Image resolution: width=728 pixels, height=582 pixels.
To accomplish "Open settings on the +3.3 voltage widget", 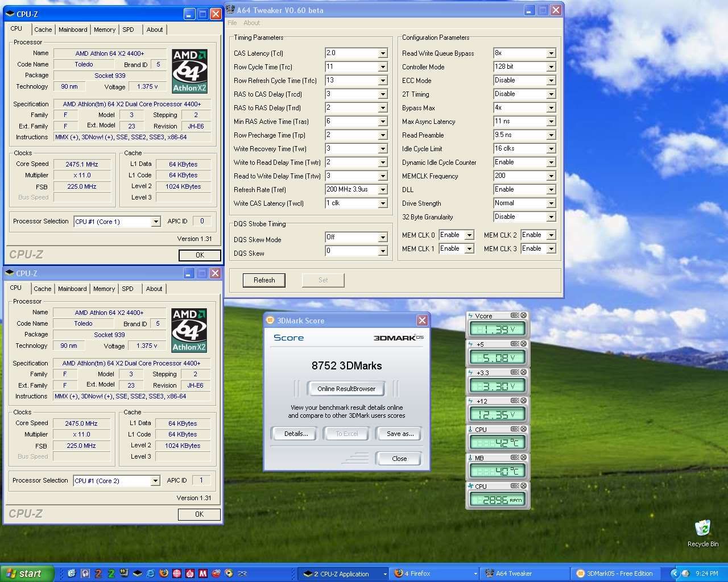I will click(514, 372).
